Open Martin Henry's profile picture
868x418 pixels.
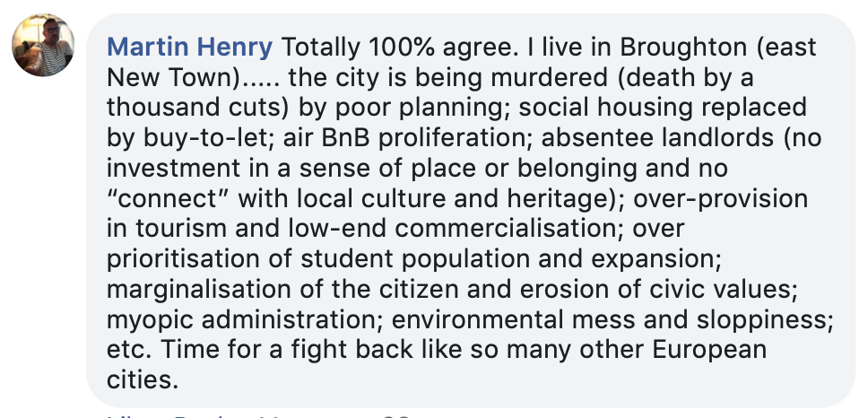point(43,45)
